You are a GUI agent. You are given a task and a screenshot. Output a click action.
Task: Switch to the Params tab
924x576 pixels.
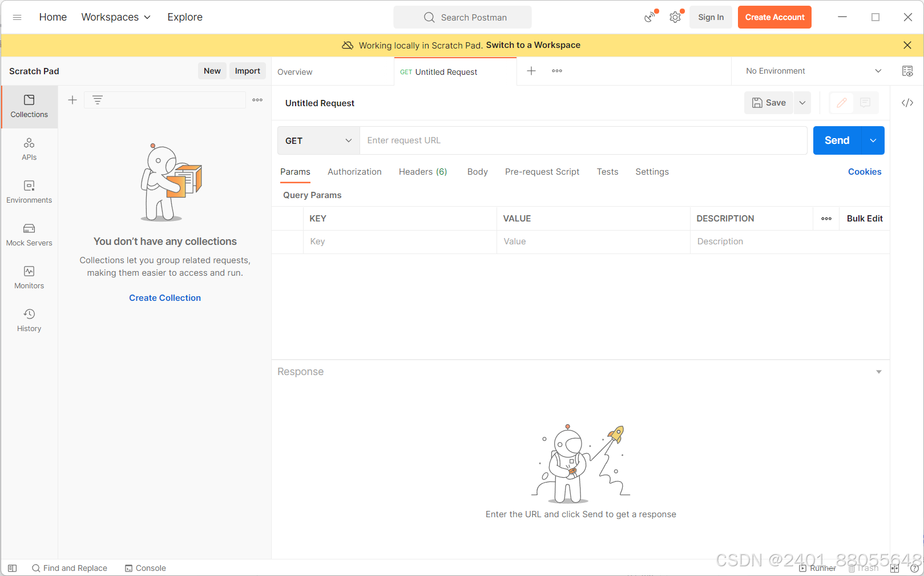coord(295,172)
